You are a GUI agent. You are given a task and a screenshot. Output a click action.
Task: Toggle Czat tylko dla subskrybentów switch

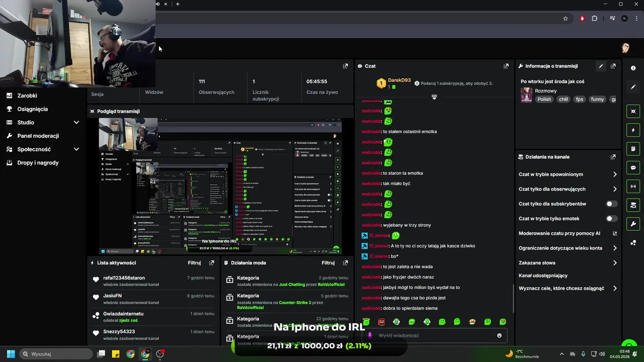click(612, 204)
